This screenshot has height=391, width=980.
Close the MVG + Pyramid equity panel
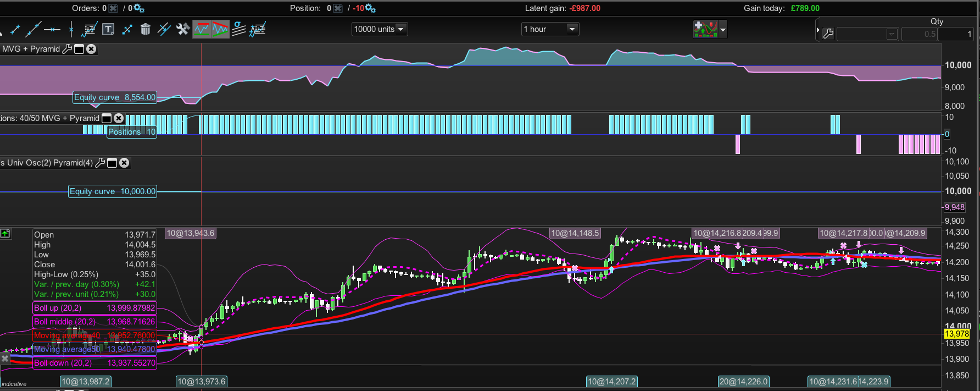(91, 49)
